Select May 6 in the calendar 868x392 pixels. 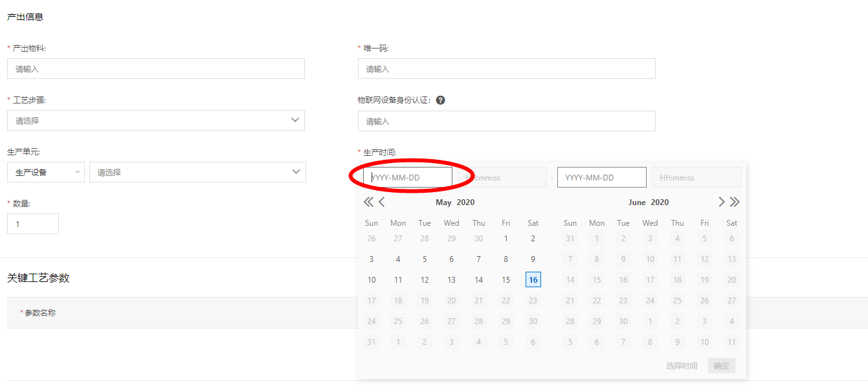452,259
